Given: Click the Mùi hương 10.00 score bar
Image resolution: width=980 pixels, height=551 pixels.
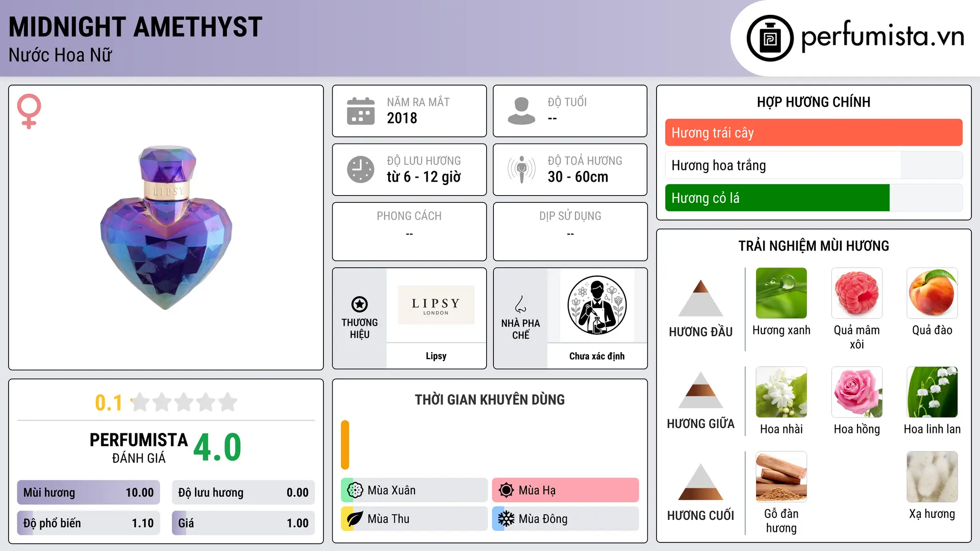Looking at the screenshot, I should tap(89, 493).
